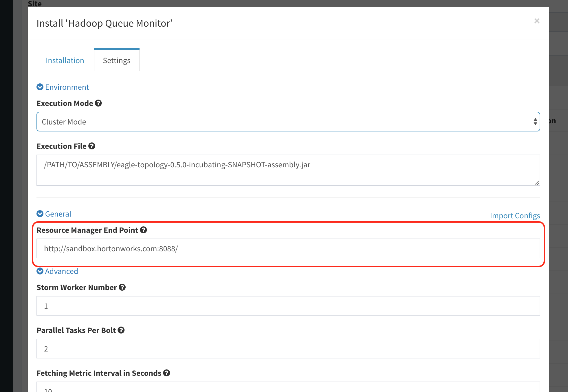Viewport: 568px width, 392px height.
Task: Select the Settings tab
Action: pos(117,61)
